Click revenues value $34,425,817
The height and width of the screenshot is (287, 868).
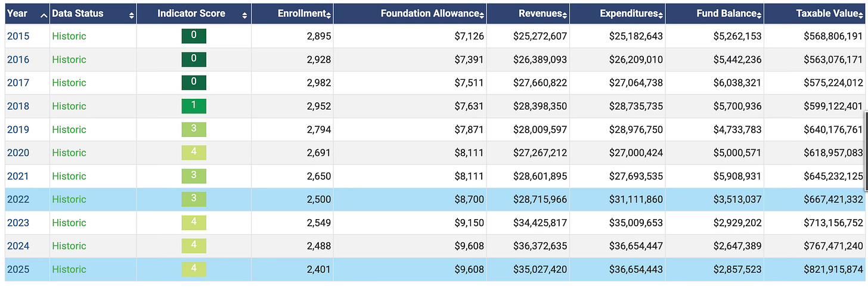click(540, 223)
